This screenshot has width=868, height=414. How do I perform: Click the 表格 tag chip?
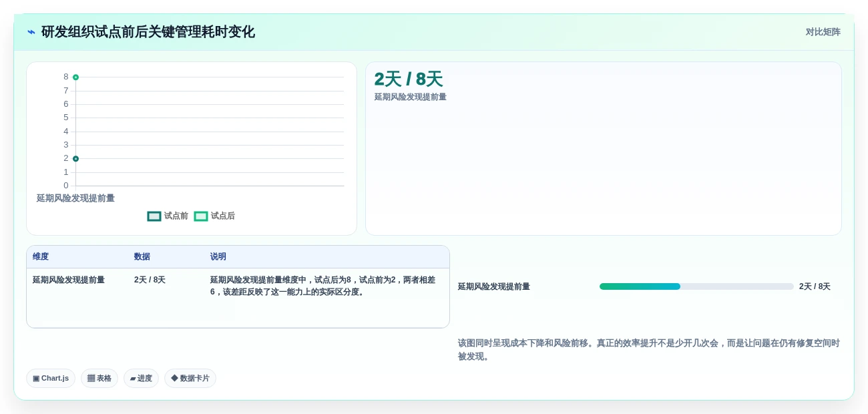coord(99,379)
